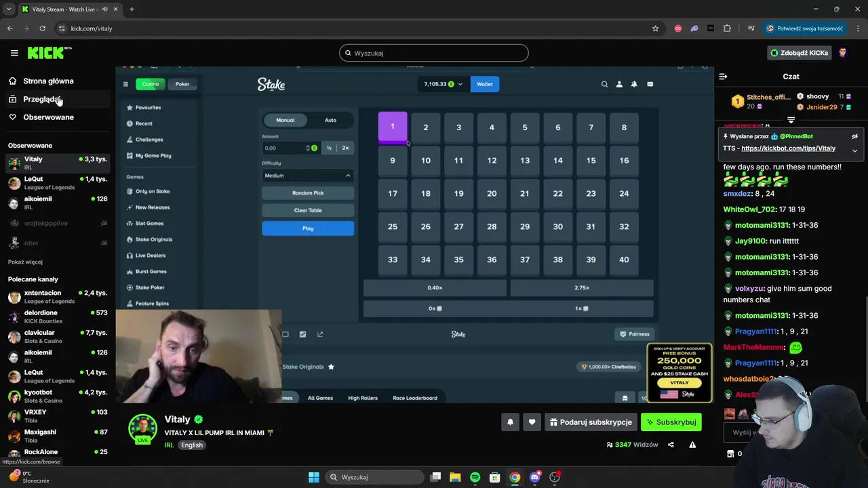Open File Explorer from the taskbar
Image resolution: width=868 pixels, height=488 pixels.
pyautogui.click(x=455, y=477)
